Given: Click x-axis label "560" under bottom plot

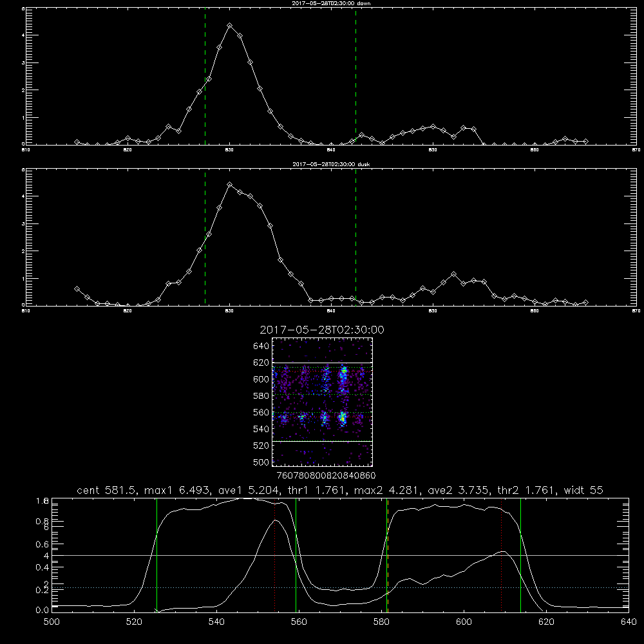Looking at the screenshot, I should click(299, 622).
